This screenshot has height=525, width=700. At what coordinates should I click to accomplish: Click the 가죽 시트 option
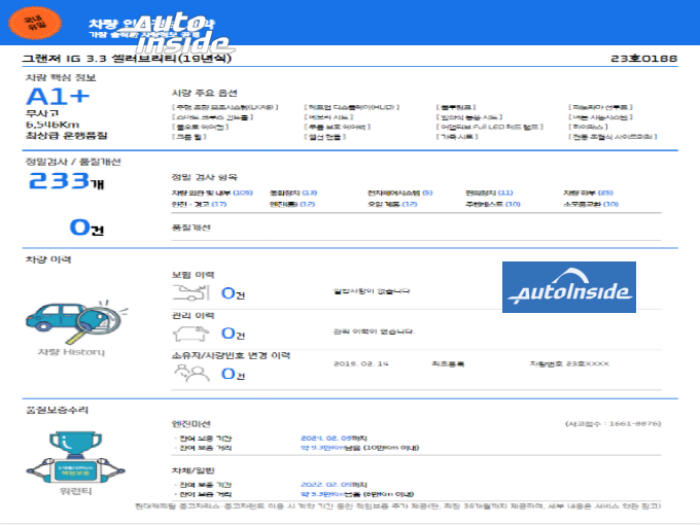[457, 137]
